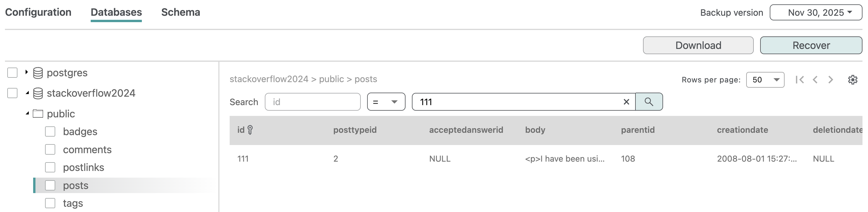Go to next page of rows
This screenshot has height=212, width=868.
coord(831,80)
